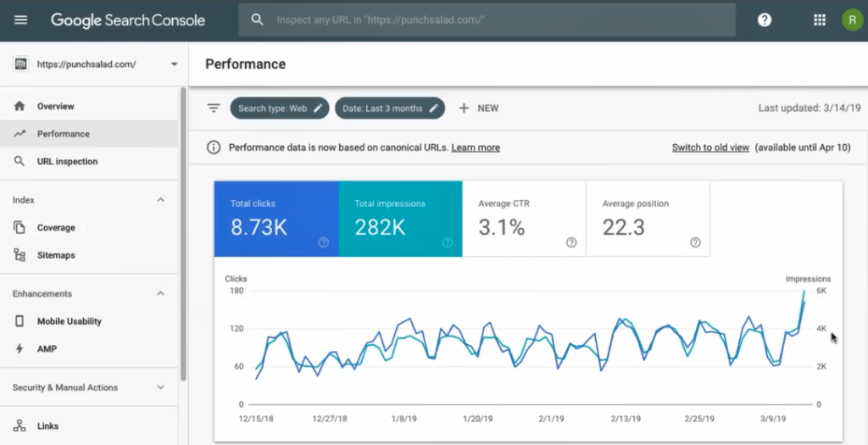This screenshot has width=868, height=445.
Task: Click the Sitemaps tree icon
Action: pyautogui.click(x=19, y=255)
